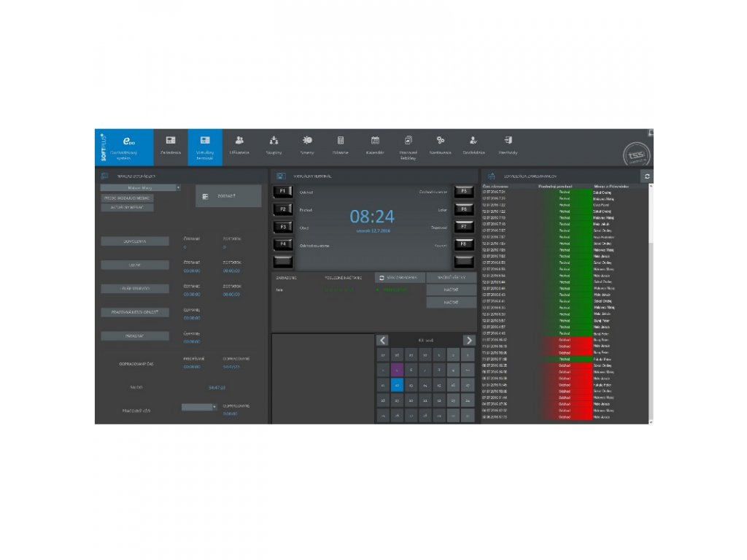747x560 pixels.
Task: Click the Zobraziť button
Action: point(228,196)
